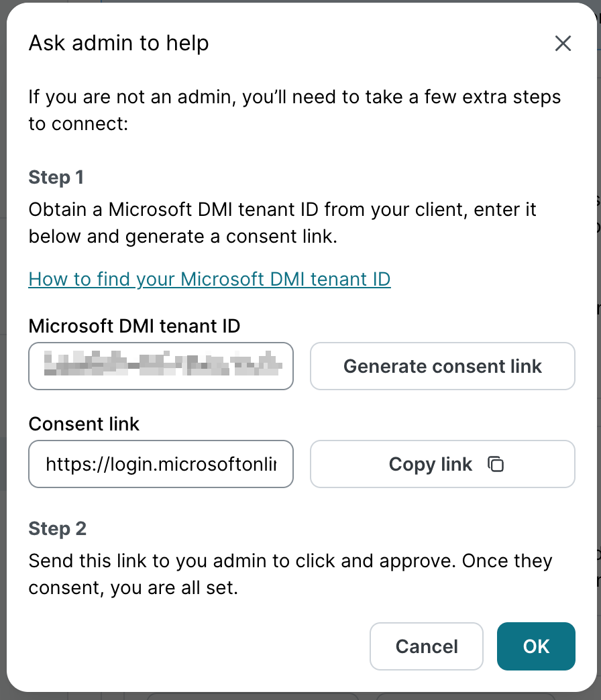Viewport: 601px width, 700px height.
Task: Select the Step 2 heading
Action: [57, 529]
